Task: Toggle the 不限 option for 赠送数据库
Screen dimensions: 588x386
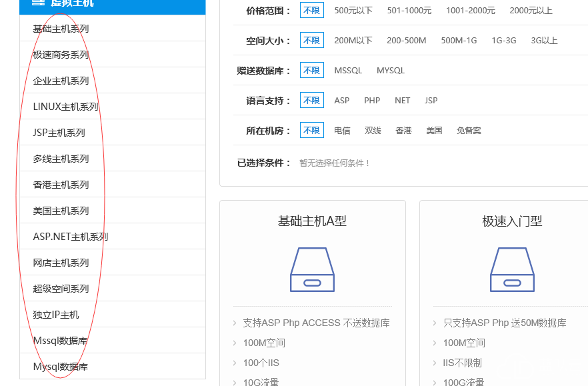Action: [311, 70]
